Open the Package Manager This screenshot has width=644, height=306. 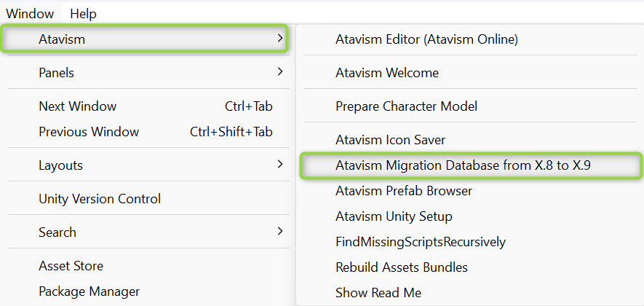point(89,291)
